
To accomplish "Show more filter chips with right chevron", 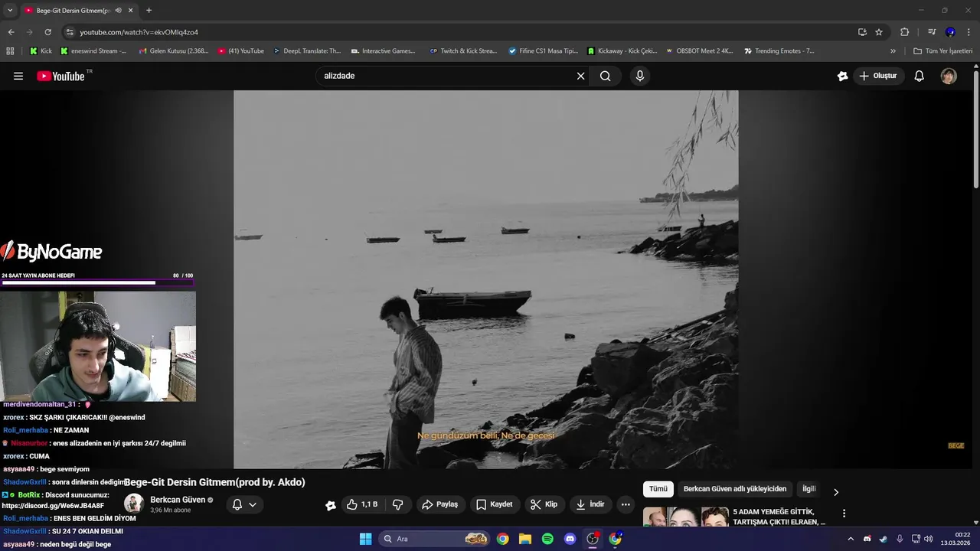I will [836, 491].
